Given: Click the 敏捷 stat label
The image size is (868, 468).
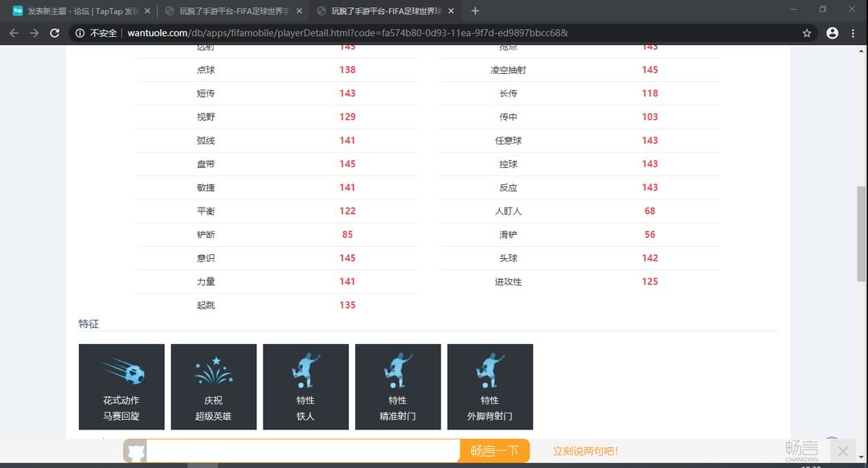Looking at the screenshot, I should pos(206,187).
